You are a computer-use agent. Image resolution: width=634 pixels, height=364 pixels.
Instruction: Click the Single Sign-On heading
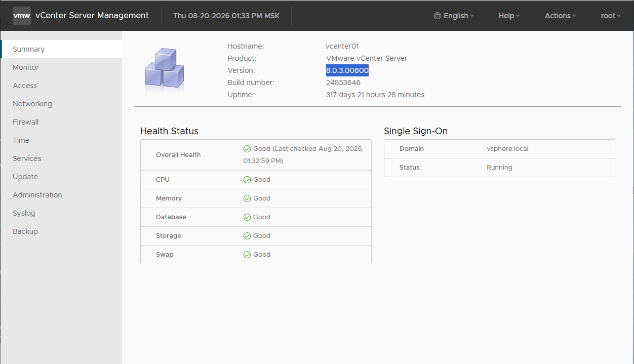416,131
